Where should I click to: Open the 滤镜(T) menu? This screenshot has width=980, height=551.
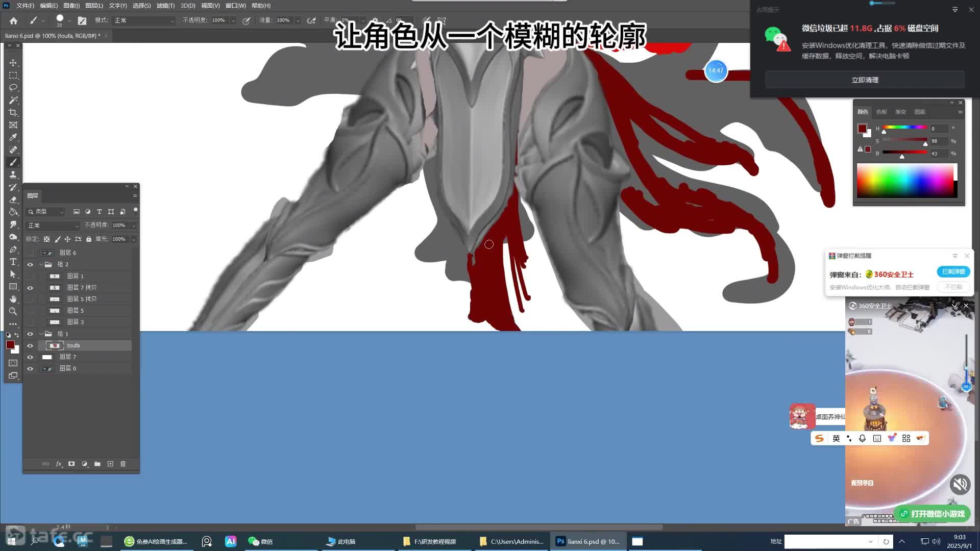165,6
